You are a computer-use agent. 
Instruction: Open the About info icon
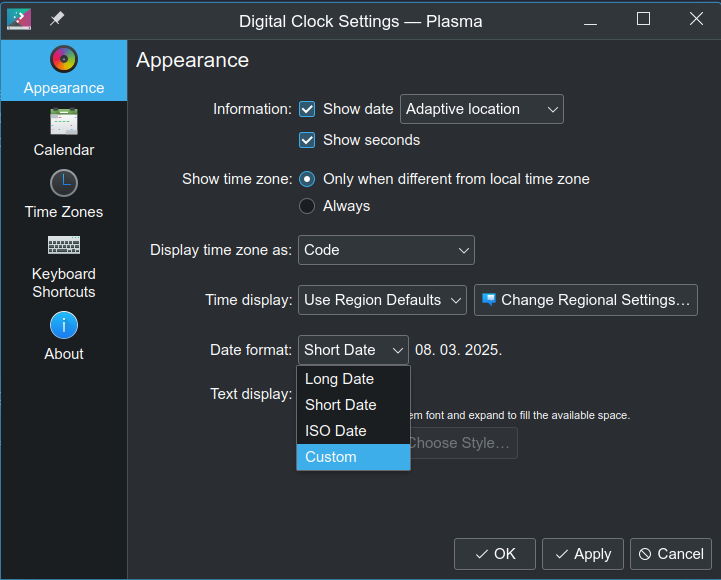64,325
